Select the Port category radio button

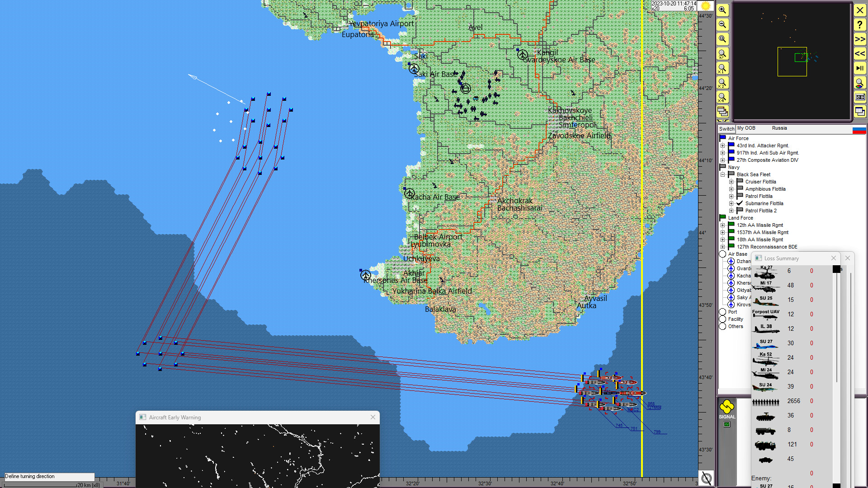[722, 312]
